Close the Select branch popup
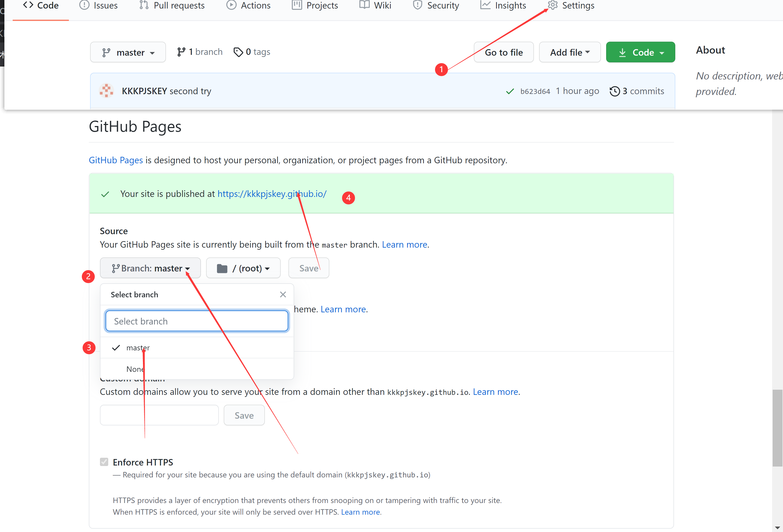This screenshot has width=783, height=532. click(x=283, y=295)
